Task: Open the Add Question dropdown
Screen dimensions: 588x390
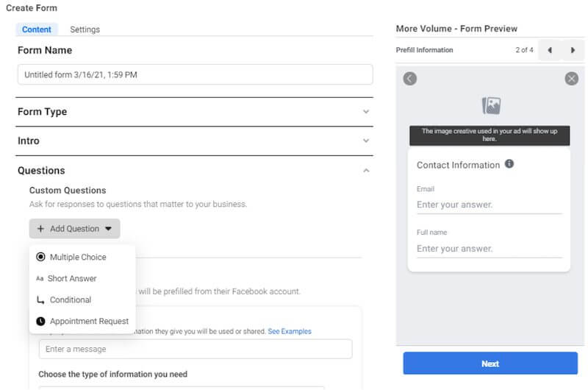Action: 75,229
